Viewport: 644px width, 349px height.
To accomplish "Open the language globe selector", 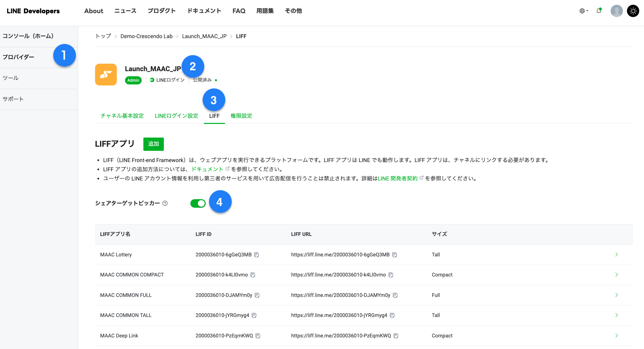I will (584, 11).
